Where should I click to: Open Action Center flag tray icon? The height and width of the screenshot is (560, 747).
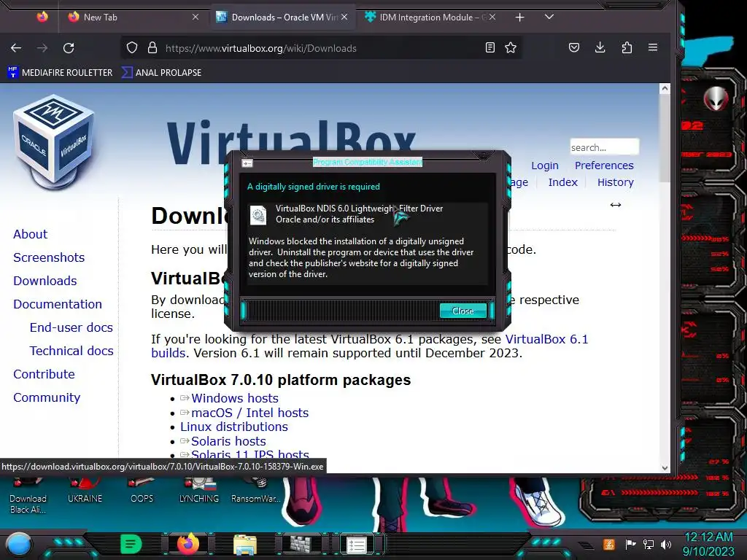pos(631,544)
